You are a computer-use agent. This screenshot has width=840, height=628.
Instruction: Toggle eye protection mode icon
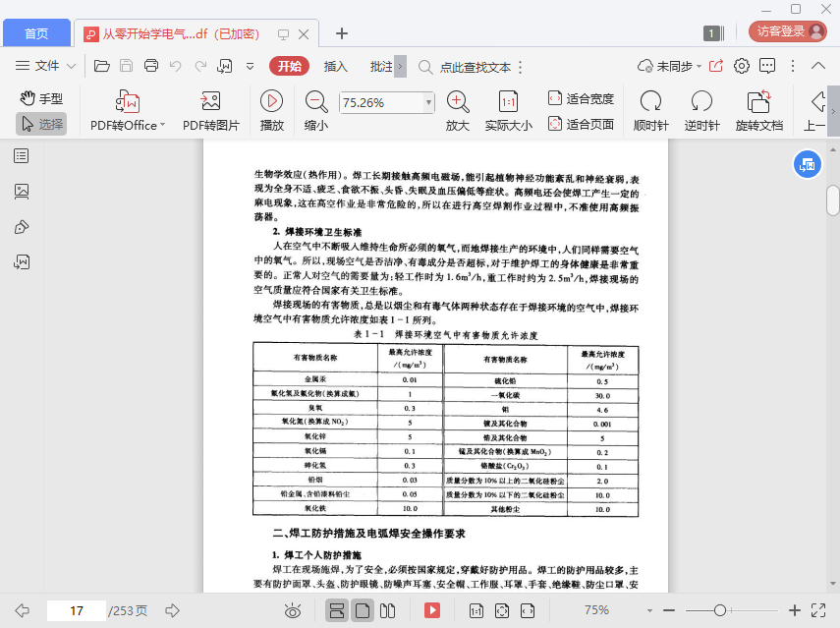click(x=293, y=610)
